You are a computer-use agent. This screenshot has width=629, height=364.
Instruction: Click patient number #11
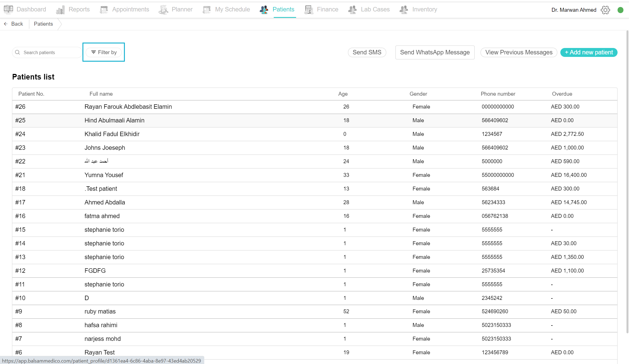[20, 285]
